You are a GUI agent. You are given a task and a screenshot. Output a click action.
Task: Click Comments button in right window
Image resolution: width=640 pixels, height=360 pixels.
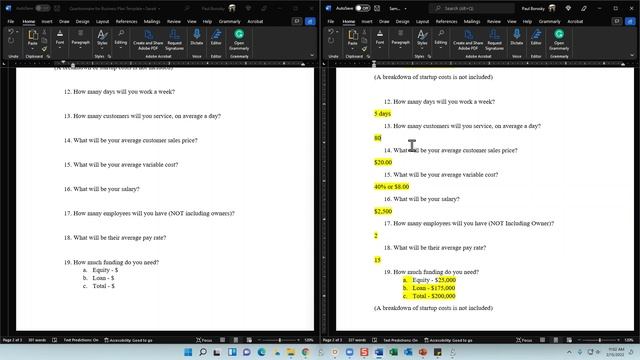pos(617,21)
